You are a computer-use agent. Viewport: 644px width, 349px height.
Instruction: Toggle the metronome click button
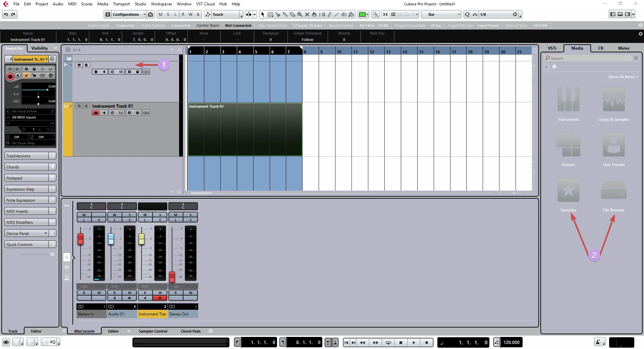pos(598,342)
